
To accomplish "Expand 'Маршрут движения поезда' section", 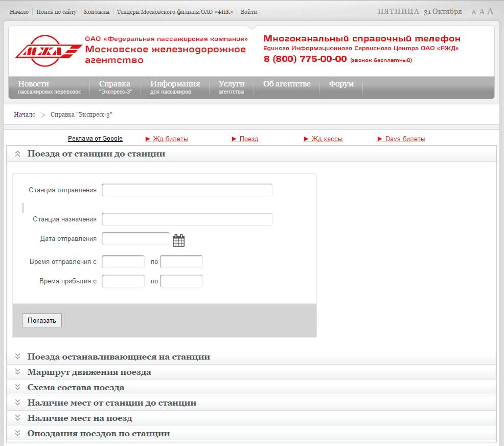I will [x=89, y=372].
